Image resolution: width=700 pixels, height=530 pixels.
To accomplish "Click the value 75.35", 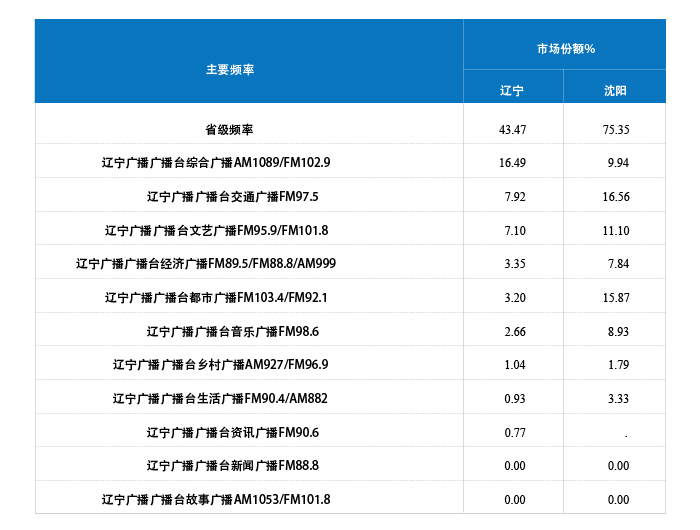I will pyautogui.click(x=616, y=129).
